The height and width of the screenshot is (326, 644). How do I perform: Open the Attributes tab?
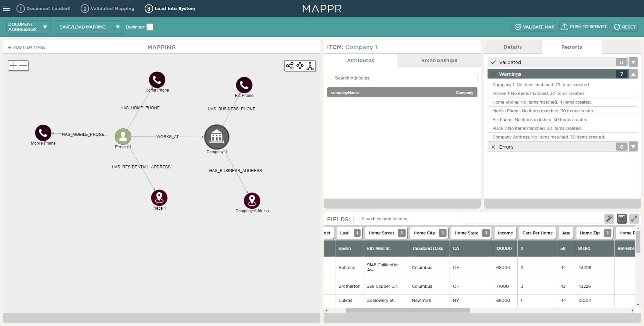tap(361, 60)
